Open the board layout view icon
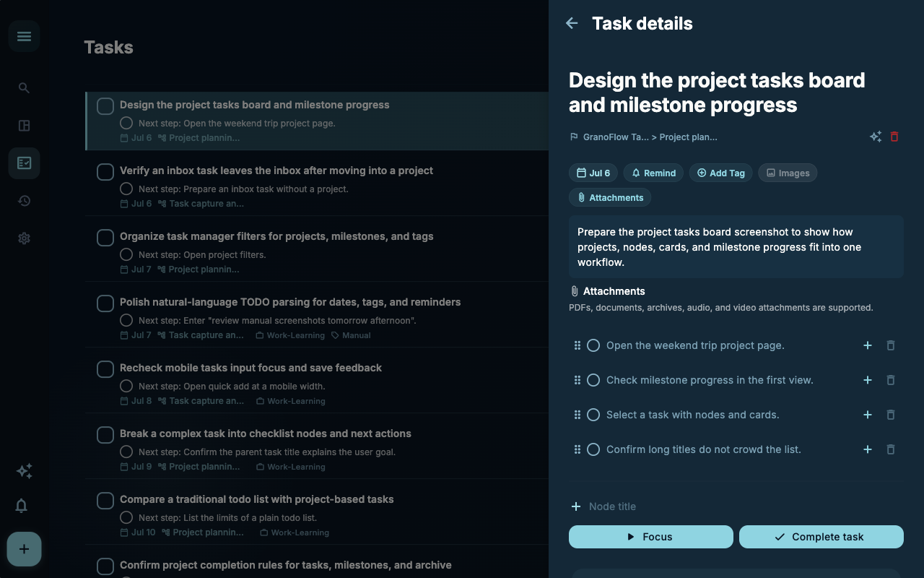This screenshot has width=924, height=578. tap(24, 126)
